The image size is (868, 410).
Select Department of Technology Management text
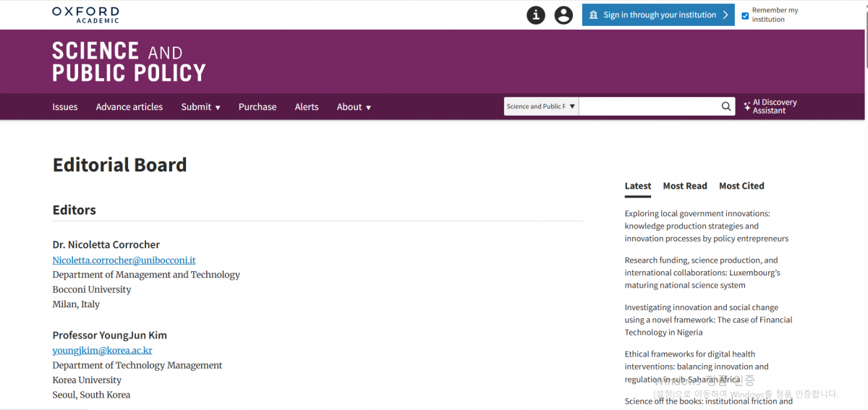point(137,365)
